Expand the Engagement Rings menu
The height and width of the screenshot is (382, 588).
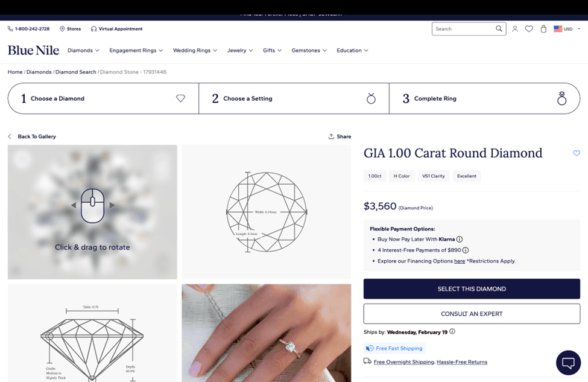pos(136,50)
